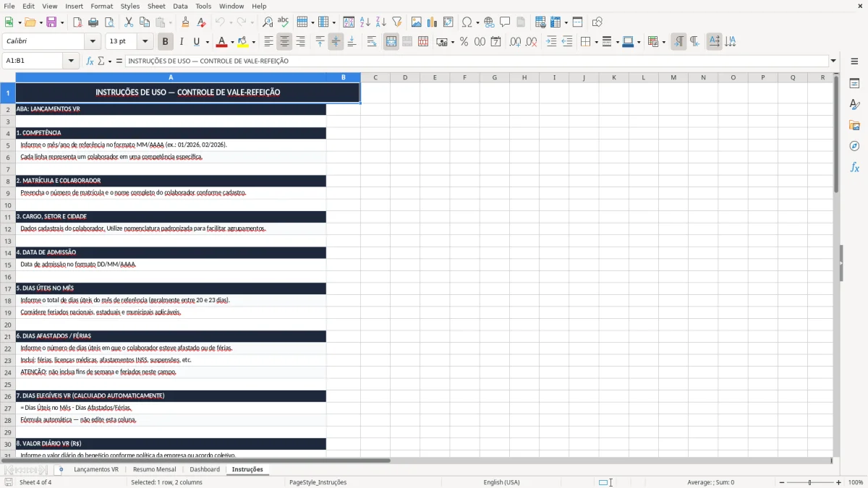868x488 pixels.
Task: Format as percent
Action: tap(464, 42)
